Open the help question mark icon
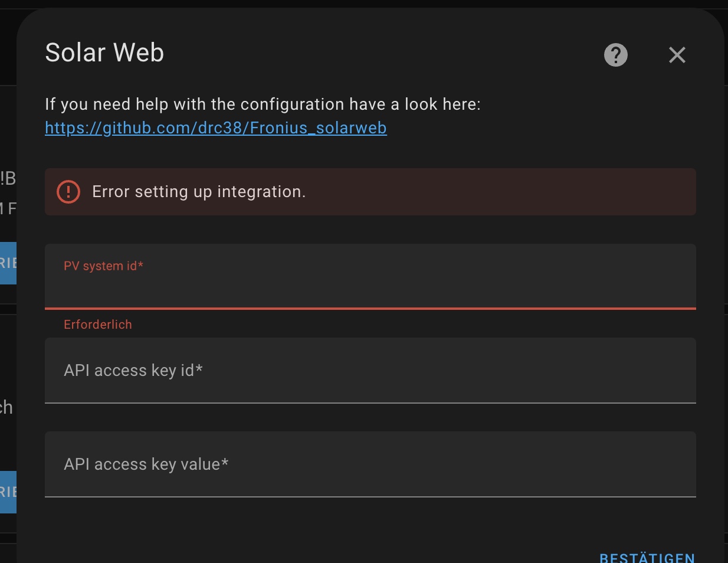The image size is (728, 563). pyautogui.click(x=615, y=55)
